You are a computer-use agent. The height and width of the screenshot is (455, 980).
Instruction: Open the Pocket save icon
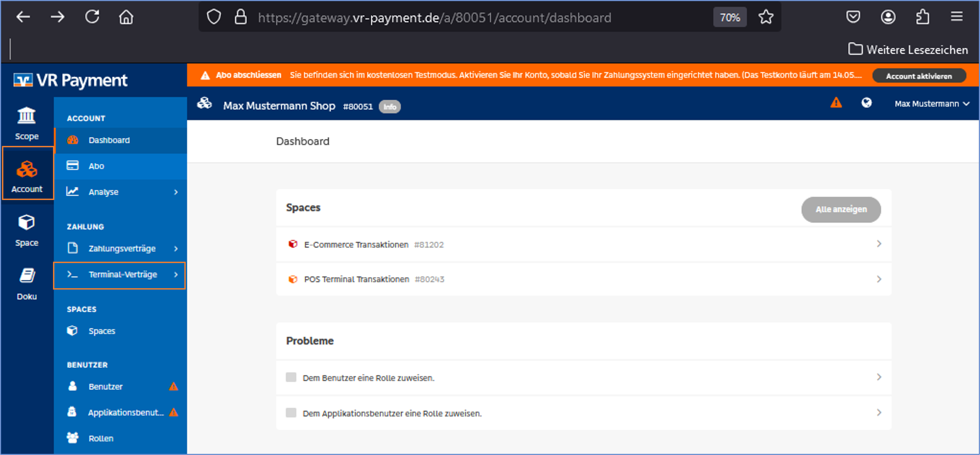[853, 17]
